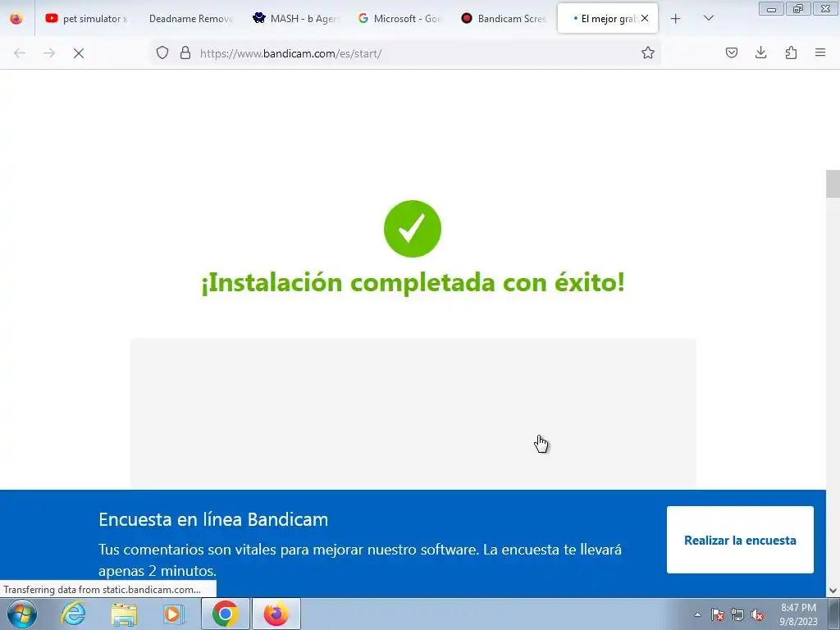Click the green checkmark success icon
The height and width of the screenshot is (630, 840).
(413, 229)
